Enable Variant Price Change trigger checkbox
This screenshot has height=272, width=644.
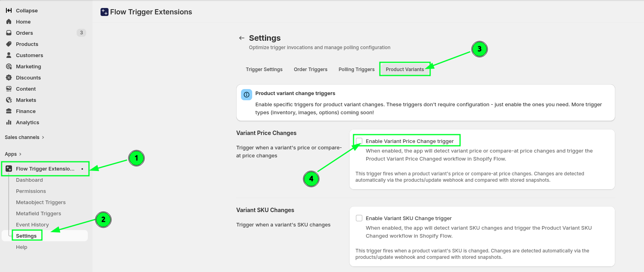coord(359,141)
